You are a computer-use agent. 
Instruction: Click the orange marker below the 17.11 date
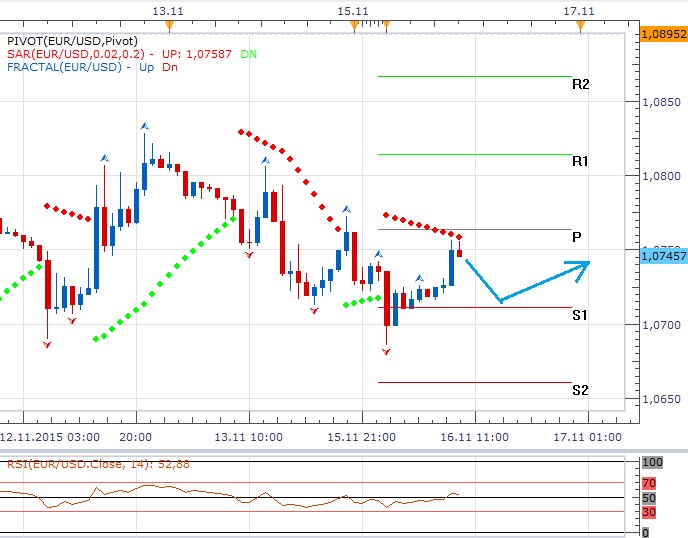pos(580,24)
